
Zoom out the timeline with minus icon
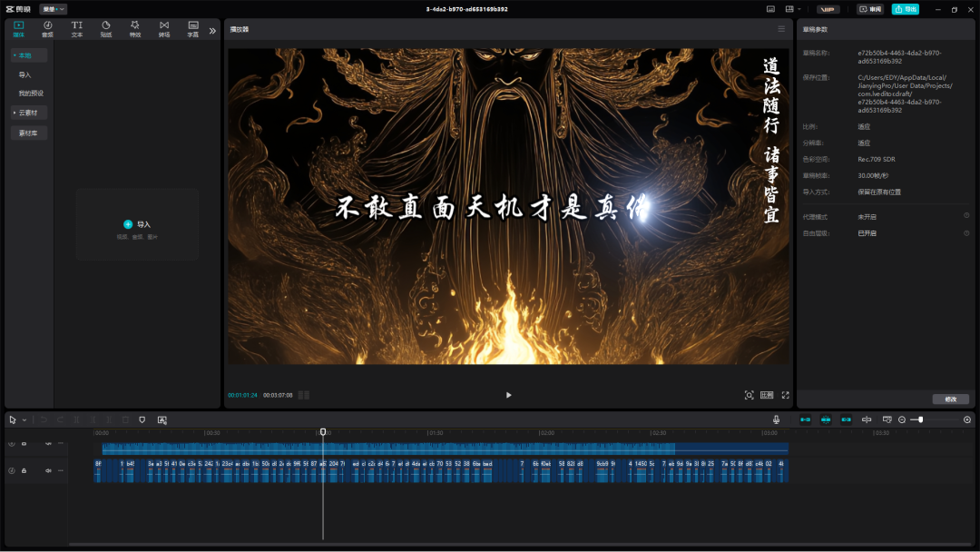point(902,420)
